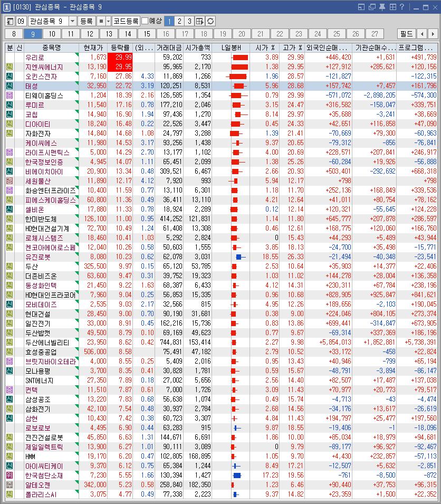
Task: Click the tag icon beside 한국첨단소재
Action: [x=9, y=476]
